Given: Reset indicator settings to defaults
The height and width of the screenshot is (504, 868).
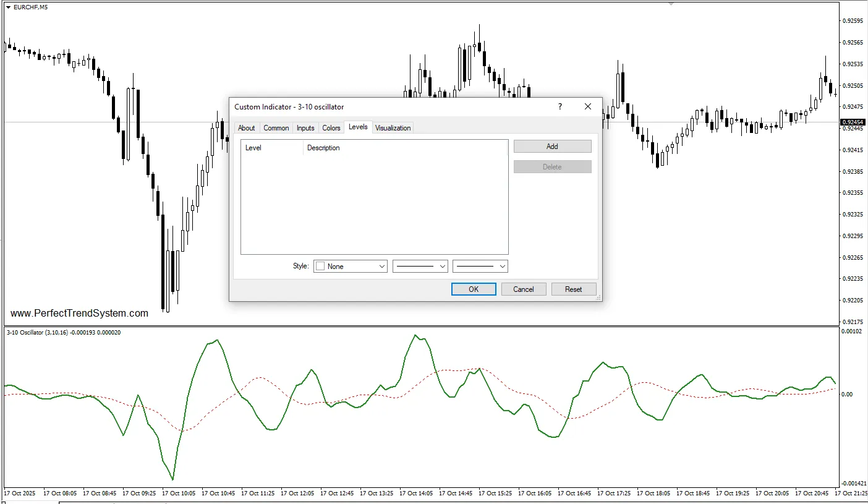Looking at the screenshot, I should pyautogui.click(x=574, y=289).
